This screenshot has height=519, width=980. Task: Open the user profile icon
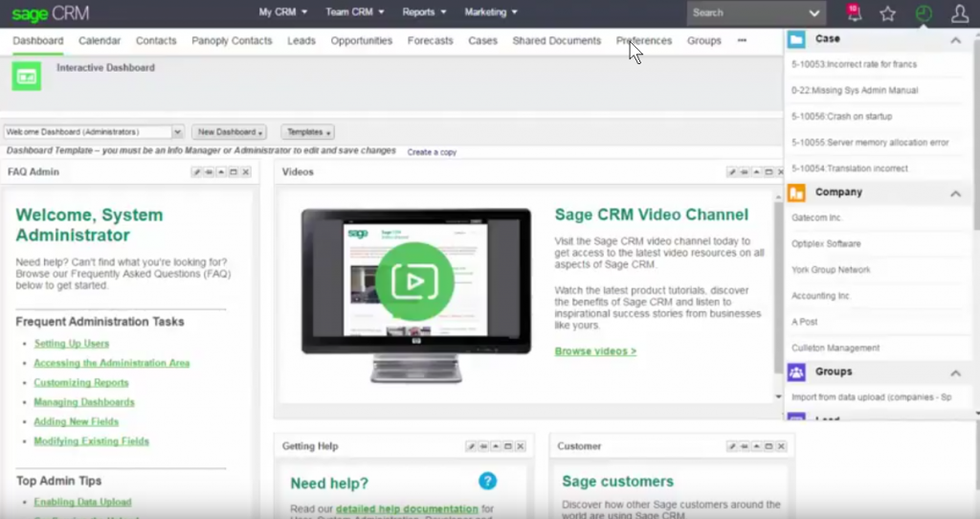[959, 13]
